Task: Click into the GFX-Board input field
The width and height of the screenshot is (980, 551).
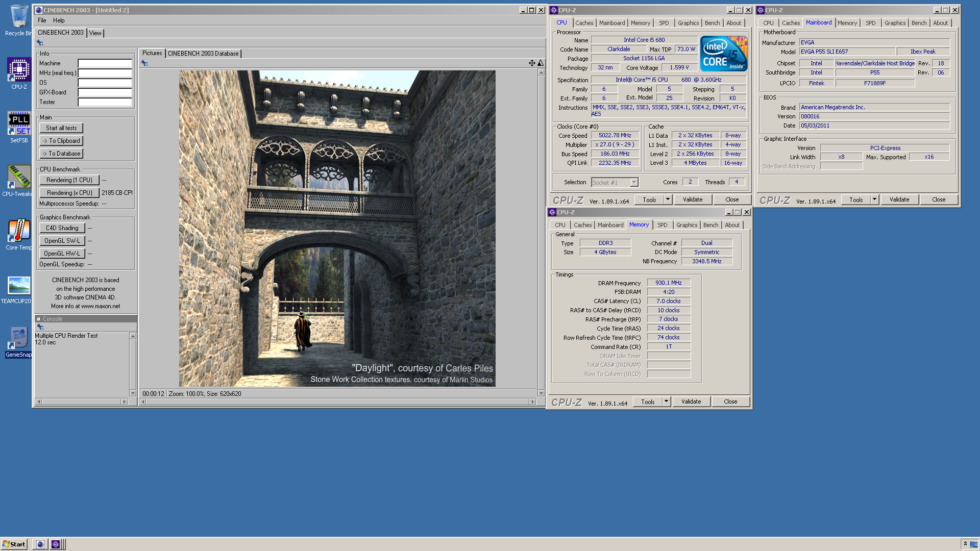Action: [105, 92]
